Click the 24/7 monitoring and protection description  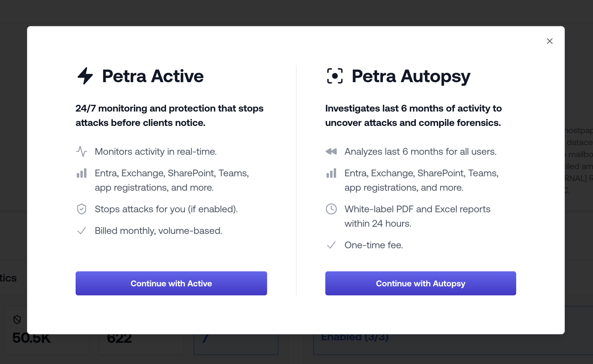tap(170, 115)
